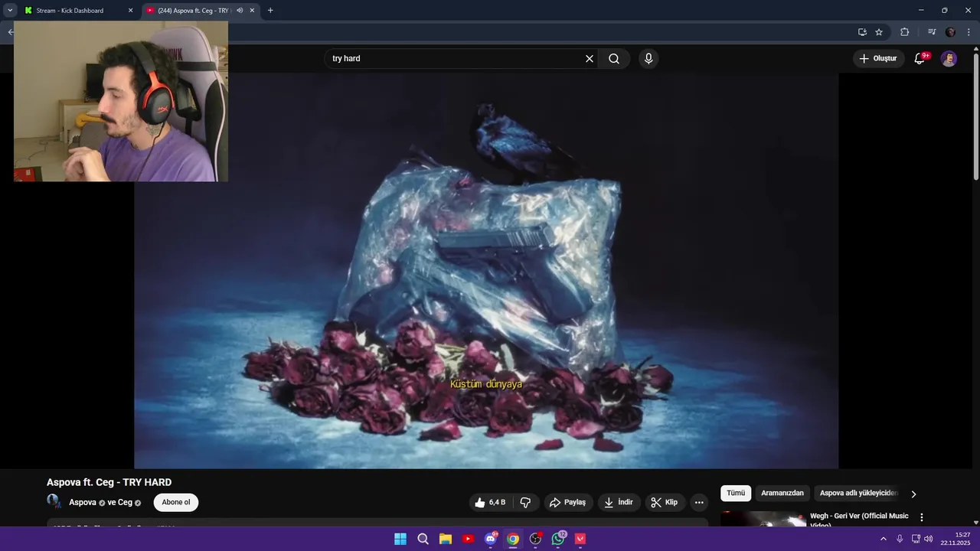
Task: Open a new browser tab
Action: 270,11
